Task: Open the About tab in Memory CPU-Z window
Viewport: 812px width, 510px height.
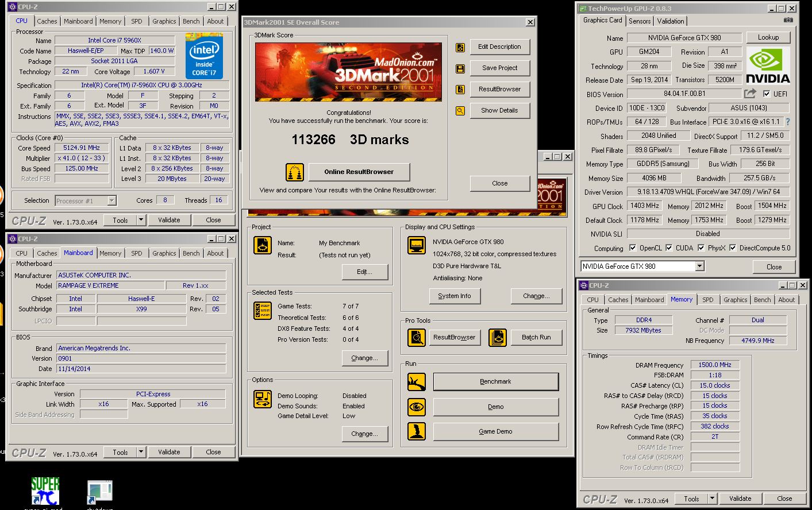Action: coord(787,300)
